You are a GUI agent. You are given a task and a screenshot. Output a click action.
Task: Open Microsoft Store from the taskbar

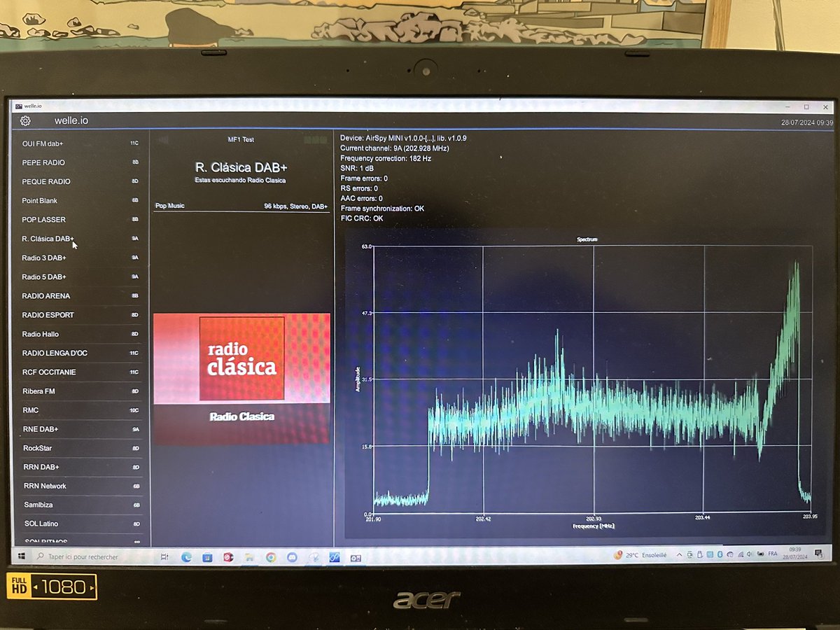[x=207, y=557]
